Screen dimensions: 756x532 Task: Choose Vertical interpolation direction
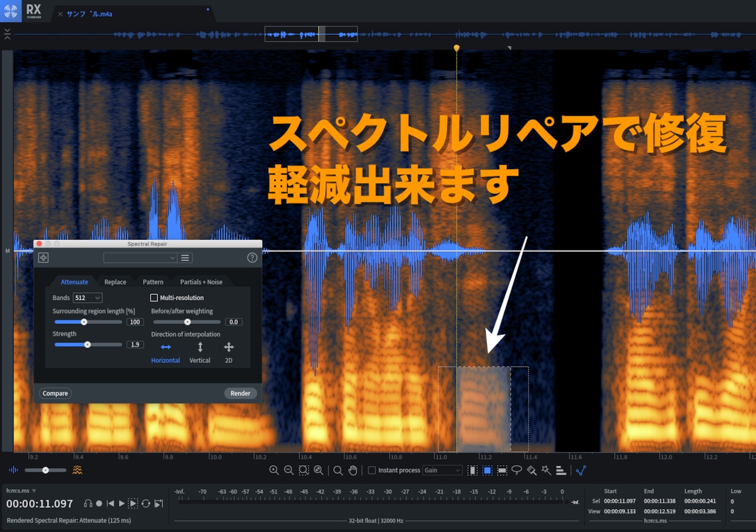pyautogui.click(x=200, y=352)
